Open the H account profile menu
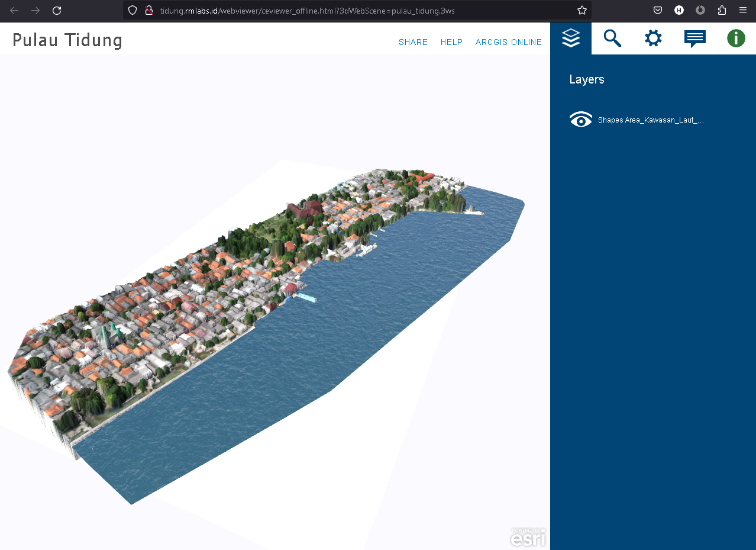 [679, 11]
